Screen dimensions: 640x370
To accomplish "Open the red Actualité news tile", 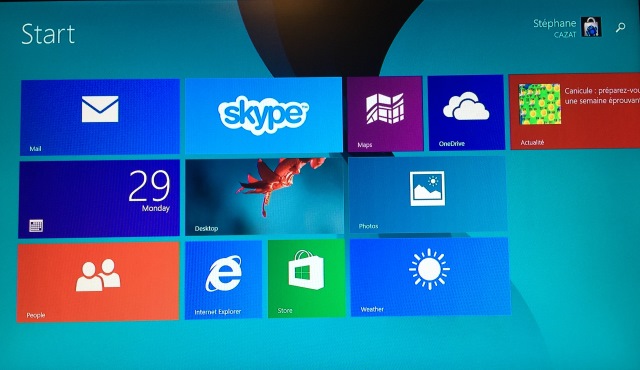I will coord(574,111).
